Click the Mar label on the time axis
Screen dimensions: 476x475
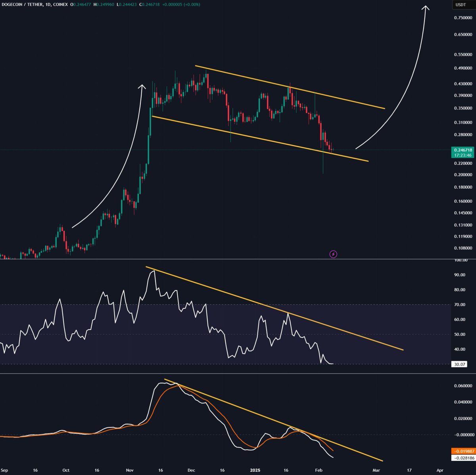coord(376,470)
